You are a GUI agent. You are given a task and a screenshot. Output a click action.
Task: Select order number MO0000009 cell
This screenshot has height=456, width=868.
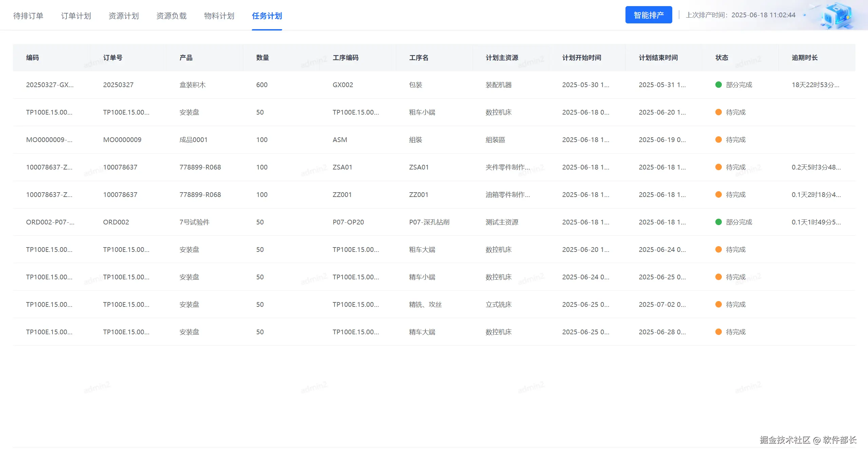pyautogui.click(x=122, y=140)
